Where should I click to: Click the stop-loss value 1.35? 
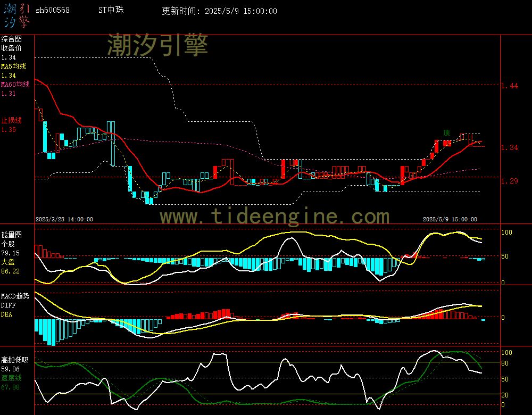click(9, 130)
